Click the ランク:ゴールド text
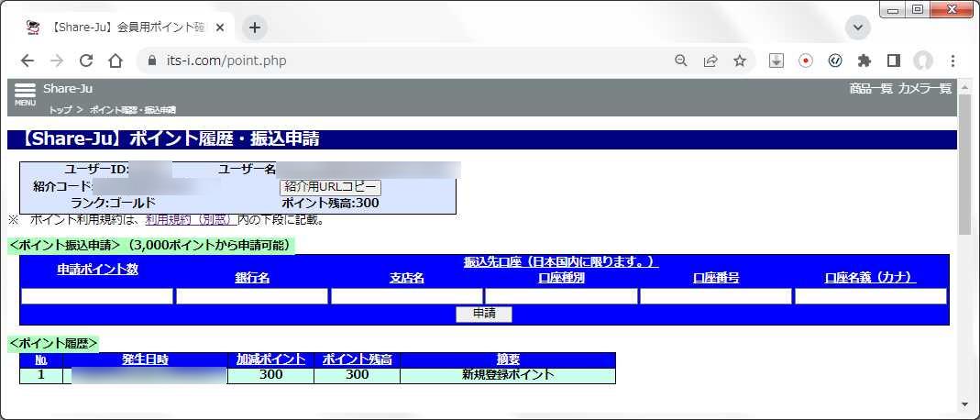The height and width of the screenshot is (420, 980). click(x=113, y=204)
